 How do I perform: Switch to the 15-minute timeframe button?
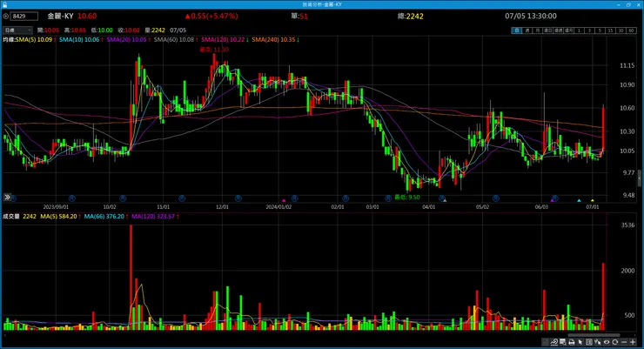click(x=610, y=30)
